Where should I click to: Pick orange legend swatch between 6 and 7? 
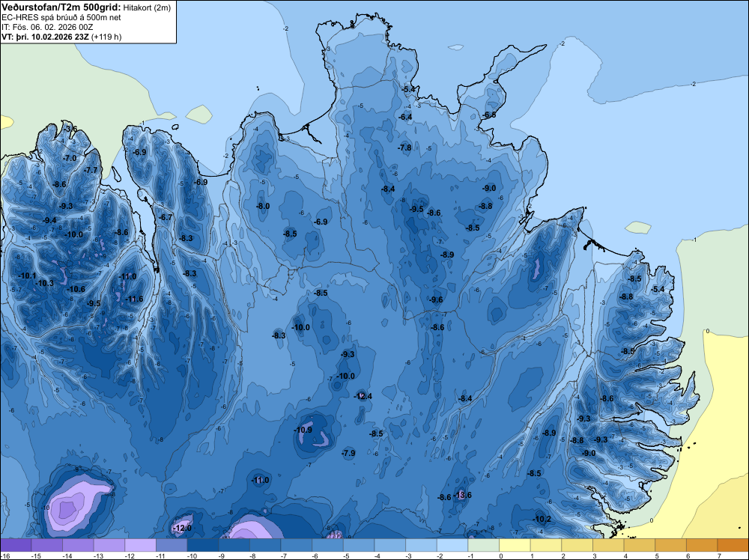click(x=703, y=545)
